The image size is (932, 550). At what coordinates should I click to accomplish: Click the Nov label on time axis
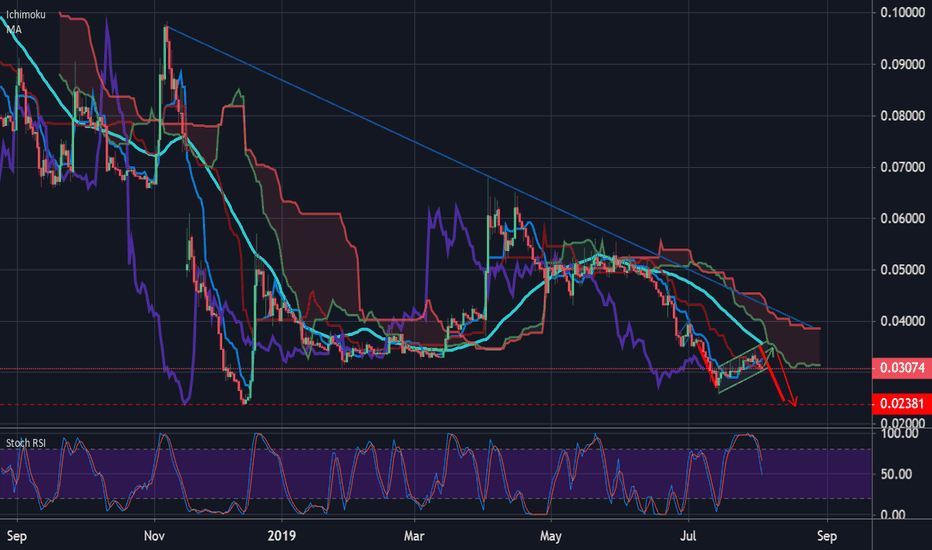click(x=154, y=536)
